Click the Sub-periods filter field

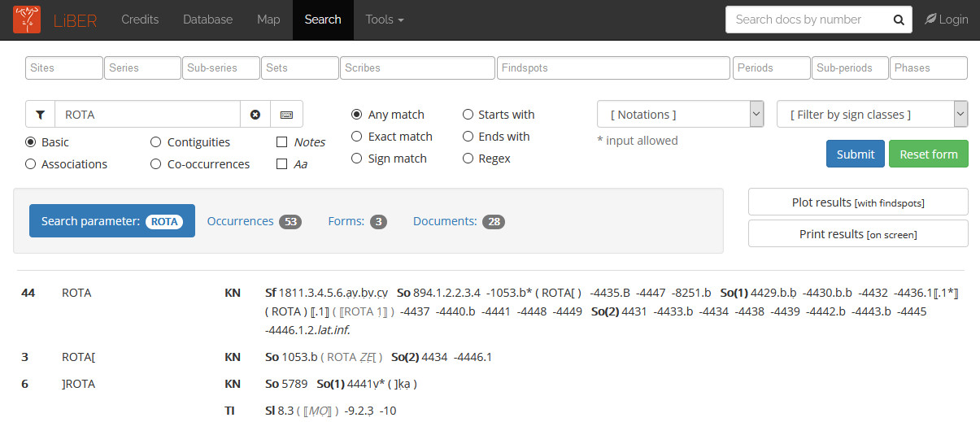click(850, 67)
